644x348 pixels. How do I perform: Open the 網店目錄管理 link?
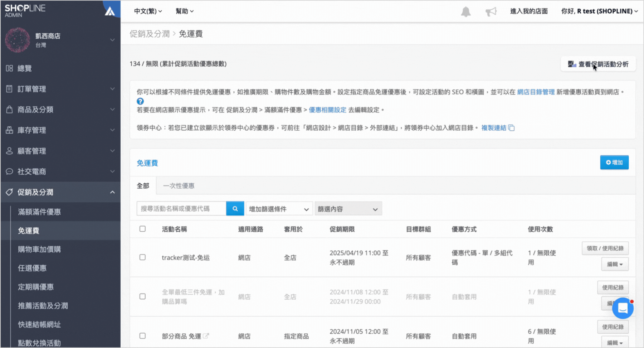[x=536, y=92]
